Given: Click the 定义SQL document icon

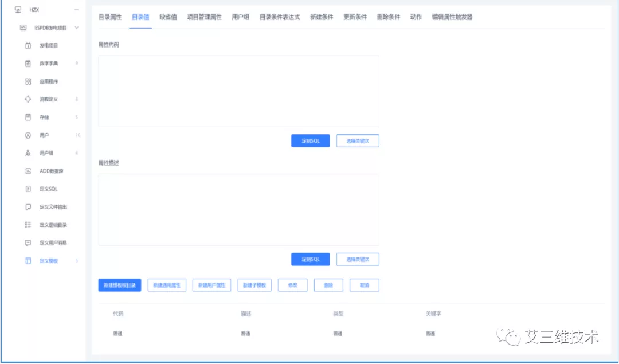Looking at the screenshot, I should click(28, 189).
